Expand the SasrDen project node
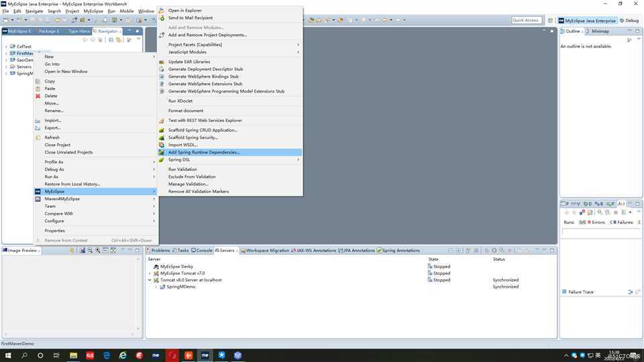The image size is (644, 362). point(6,60)
